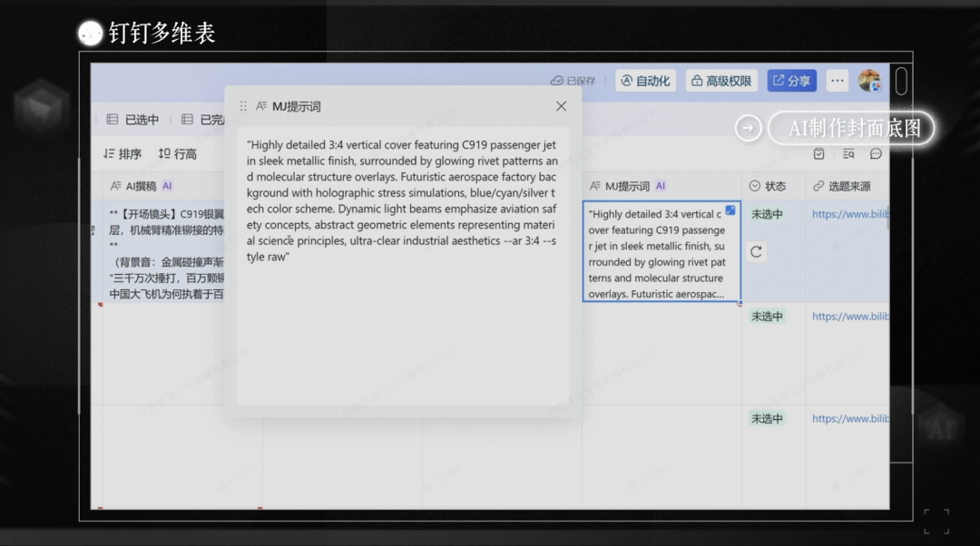Click the clipboard check icon in toolbar

[x=818, y=153]
